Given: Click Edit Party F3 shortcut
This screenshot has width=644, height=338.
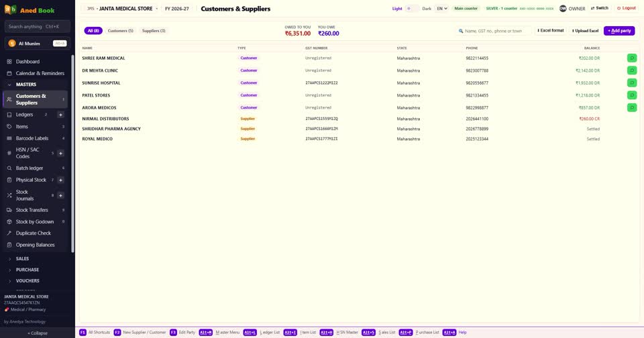Looking at the screenshot, I should (x=182, y=332).
